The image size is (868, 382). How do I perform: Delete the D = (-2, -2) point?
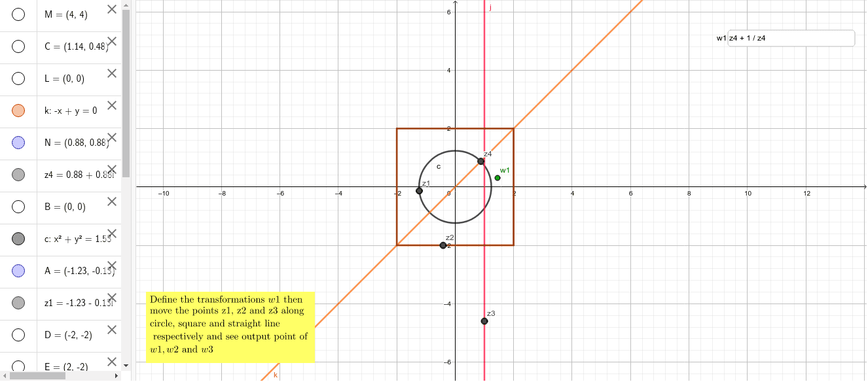click(112, 329)
